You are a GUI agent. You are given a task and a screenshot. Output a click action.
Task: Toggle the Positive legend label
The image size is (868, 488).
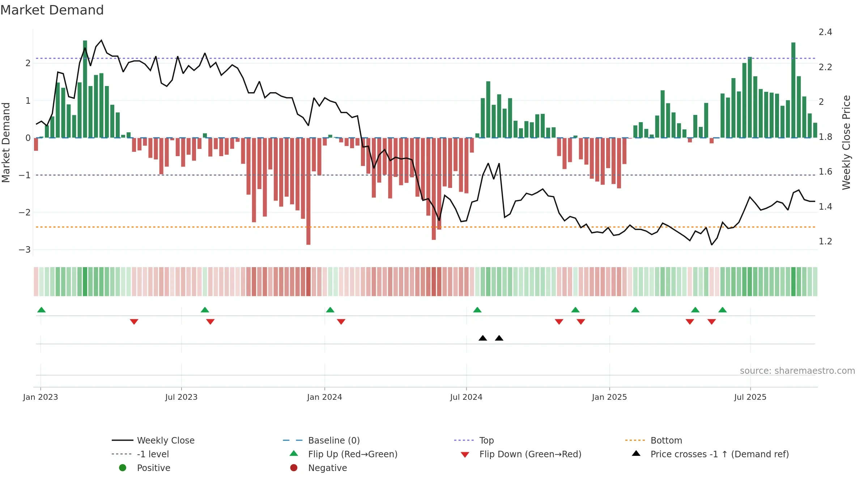pos(153,468)
